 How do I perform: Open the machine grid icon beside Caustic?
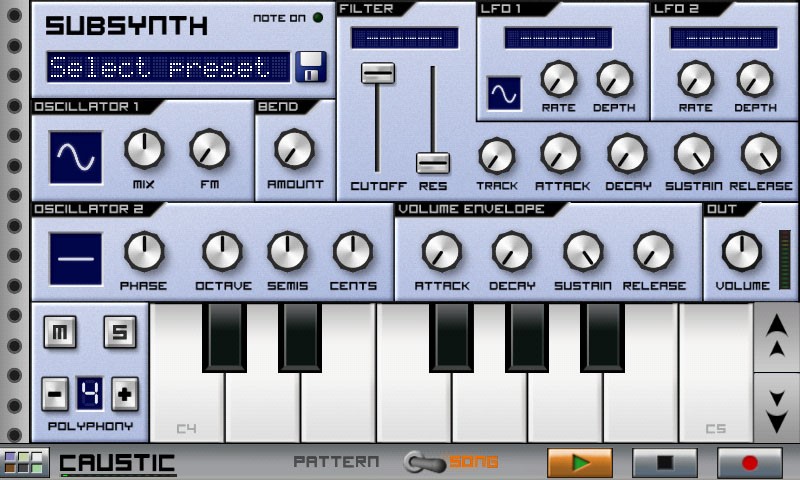pos(24,463)
